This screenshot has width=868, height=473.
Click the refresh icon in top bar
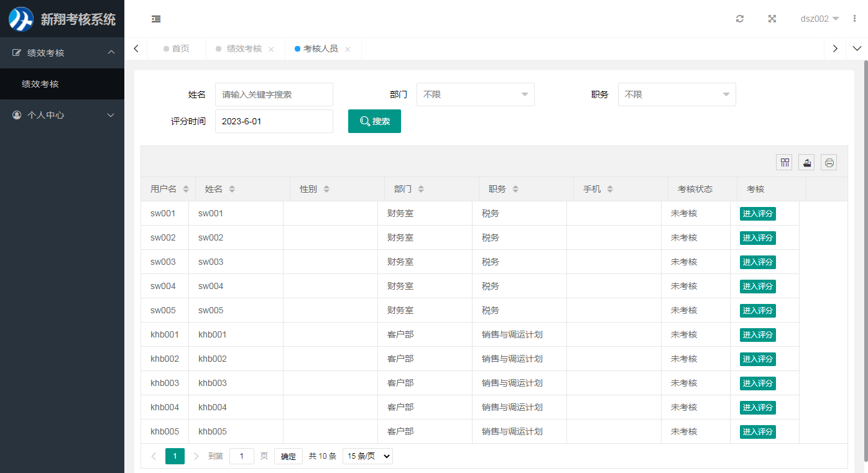click(x=739, y=19)
